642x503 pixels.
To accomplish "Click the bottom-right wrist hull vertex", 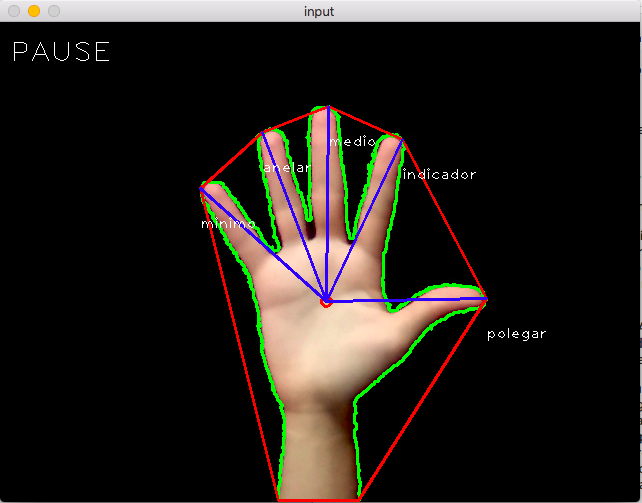I will pyautogui.click(x=357, y=497).
